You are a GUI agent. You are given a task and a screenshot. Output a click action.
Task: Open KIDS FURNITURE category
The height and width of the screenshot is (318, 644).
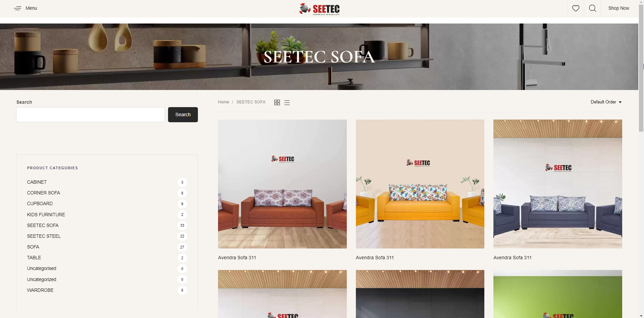(x=46, y=215)
